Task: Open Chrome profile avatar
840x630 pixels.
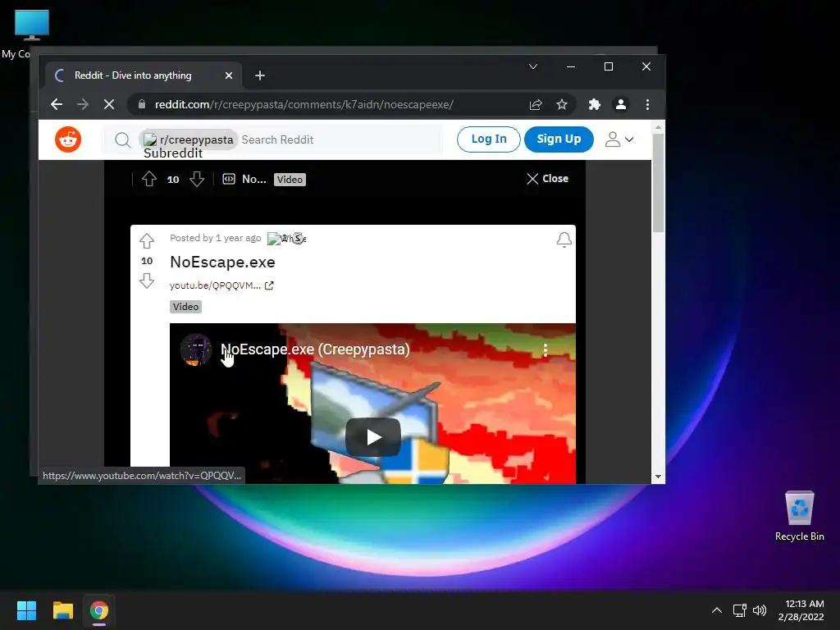Action: [621, 104]
